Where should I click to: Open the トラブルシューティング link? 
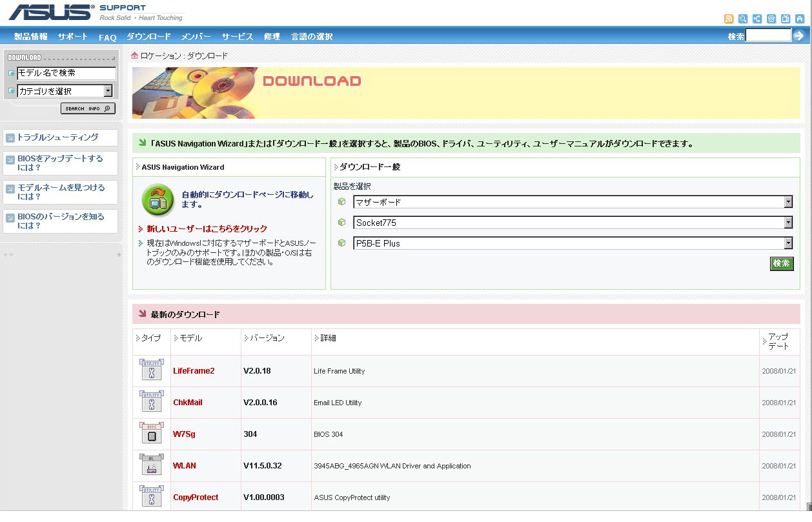57,137
